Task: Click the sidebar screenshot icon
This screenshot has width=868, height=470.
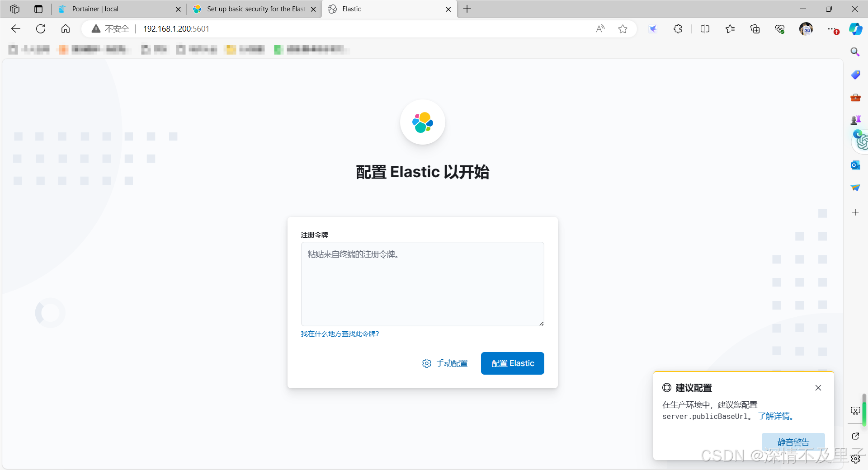Action: (855, 410)
